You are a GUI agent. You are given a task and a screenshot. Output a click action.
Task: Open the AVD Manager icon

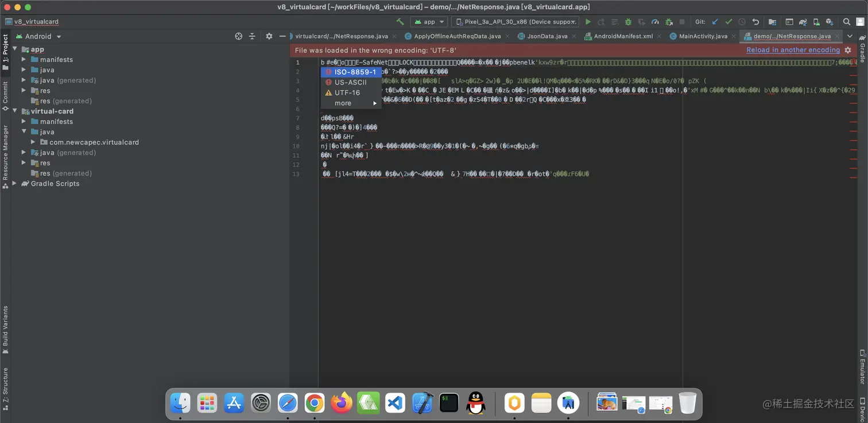click(816, 22)
